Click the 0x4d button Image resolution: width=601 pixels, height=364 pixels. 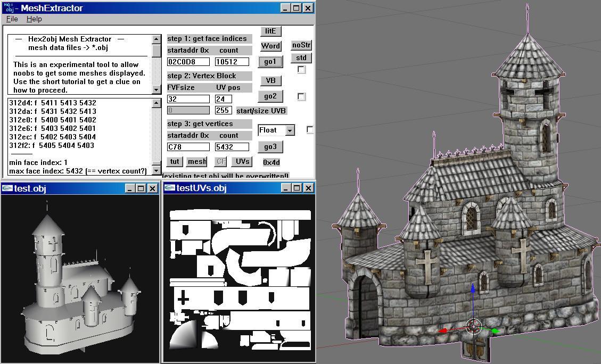click(271, 162)
